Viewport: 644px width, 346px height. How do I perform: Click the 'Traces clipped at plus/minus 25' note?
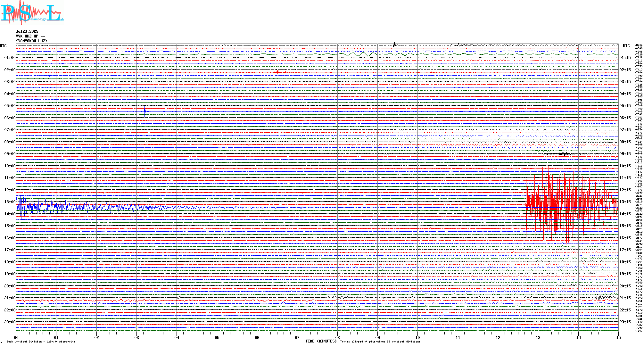pos(380,342)
